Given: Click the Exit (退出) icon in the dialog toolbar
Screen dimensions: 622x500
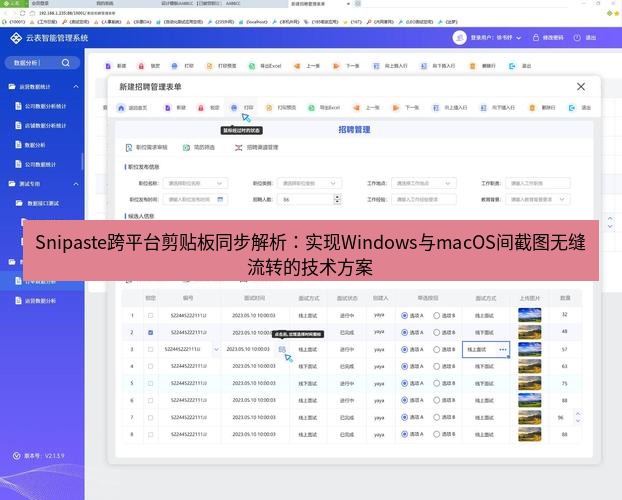Looking at the screenshot, I should 572,108.
